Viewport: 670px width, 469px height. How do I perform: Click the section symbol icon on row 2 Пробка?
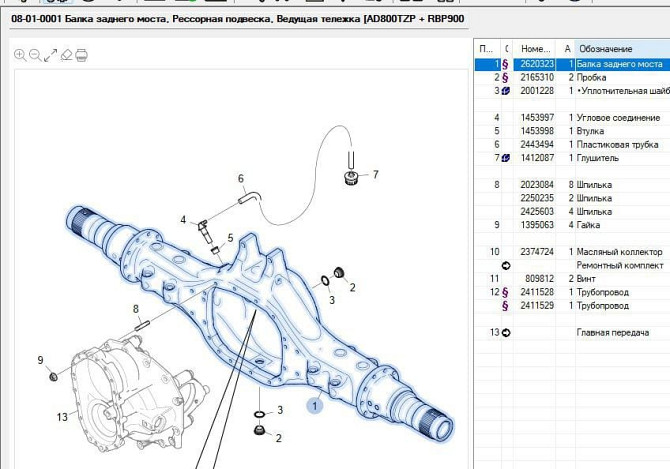pyautogui.click(x=505, y=77)
